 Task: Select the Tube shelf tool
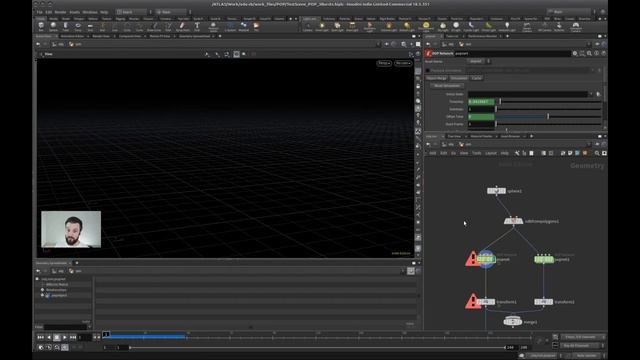pos(65,27)
